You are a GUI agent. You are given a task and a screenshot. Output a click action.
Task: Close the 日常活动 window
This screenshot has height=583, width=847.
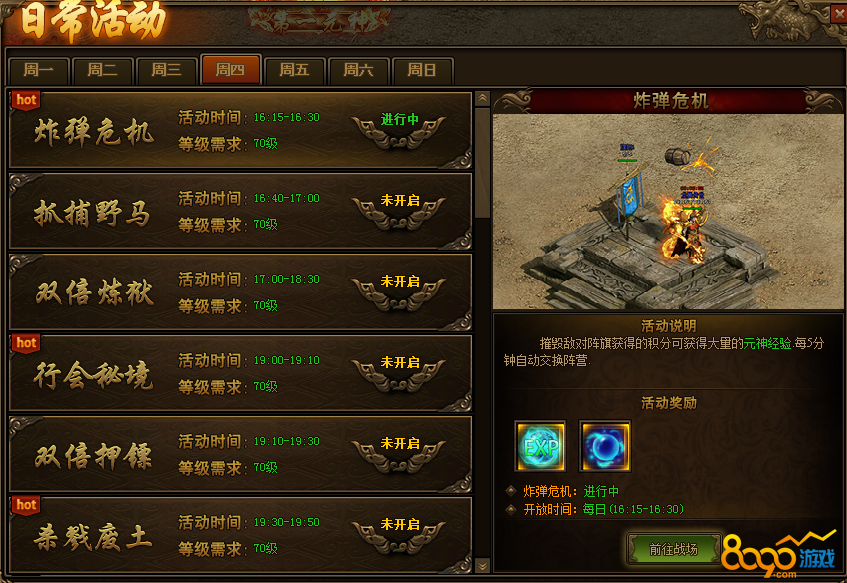tap(839, 14)
